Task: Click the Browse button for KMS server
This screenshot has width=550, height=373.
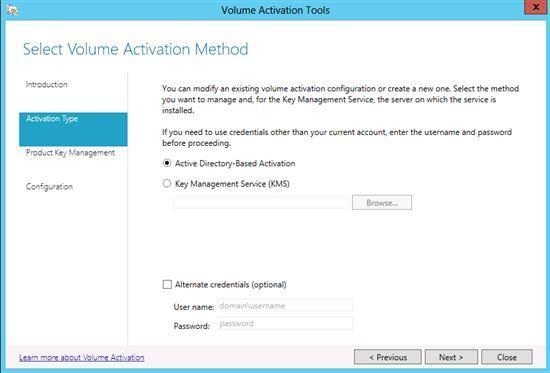Action: [382, 202]
